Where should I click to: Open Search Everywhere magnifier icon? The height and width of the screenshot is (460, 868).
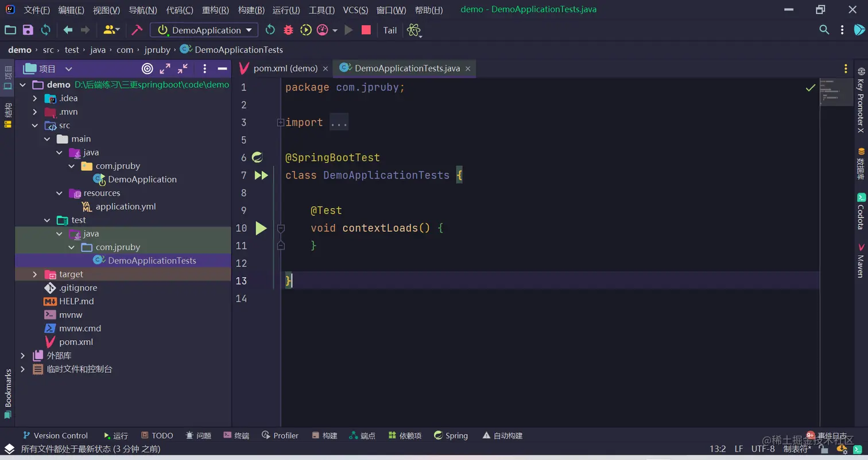click(x=824, y=30)
